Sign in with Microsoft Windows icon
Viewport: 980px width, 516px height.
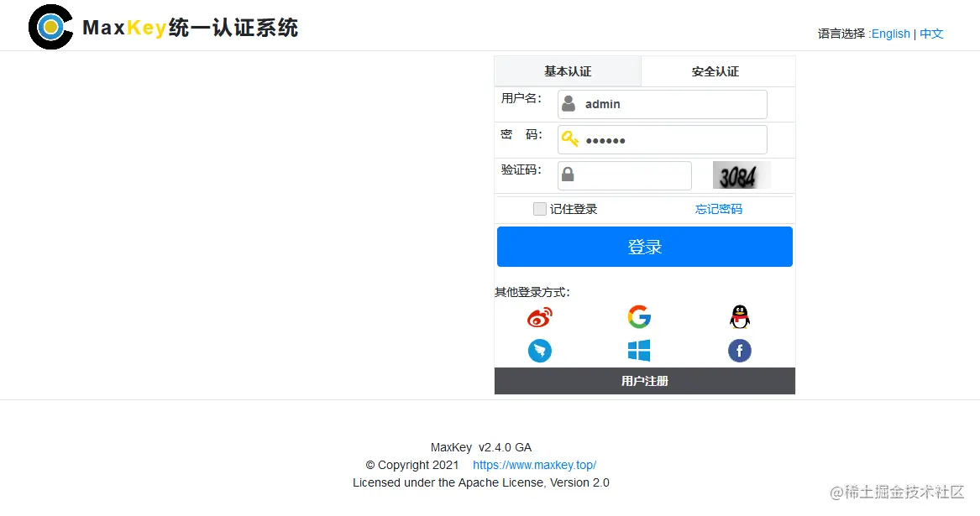(x=639, y=351)
